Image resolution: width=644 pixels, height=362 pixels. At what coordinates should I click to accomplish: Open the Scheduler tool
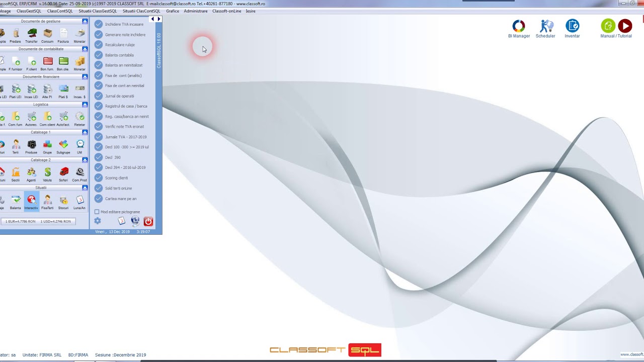(x=545, y=29)
